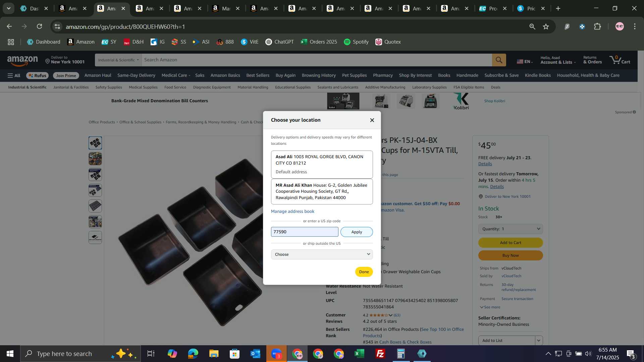Open Quantity dropdown
Screen dimensions: 644x362
(x=511, y=229)
